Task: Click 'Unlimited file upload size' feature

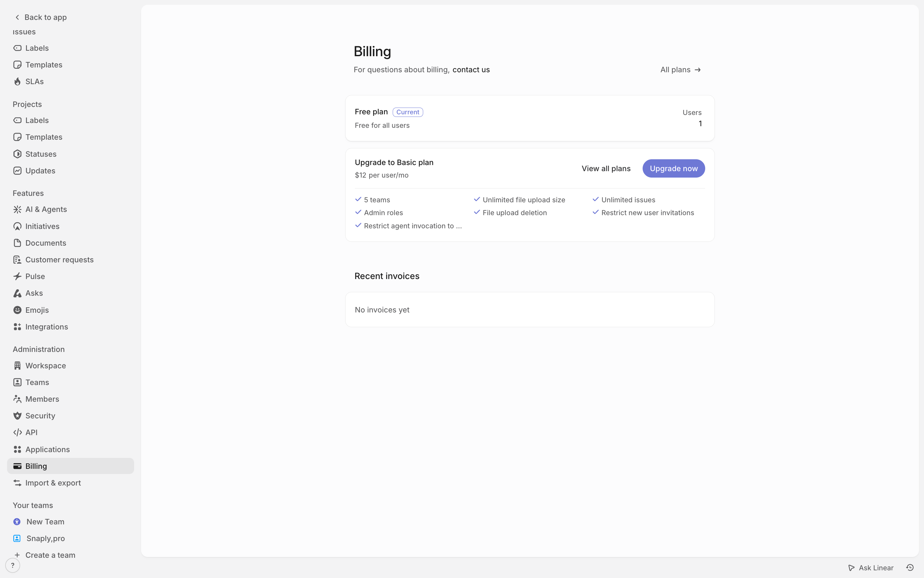Action: coord(524,200)
